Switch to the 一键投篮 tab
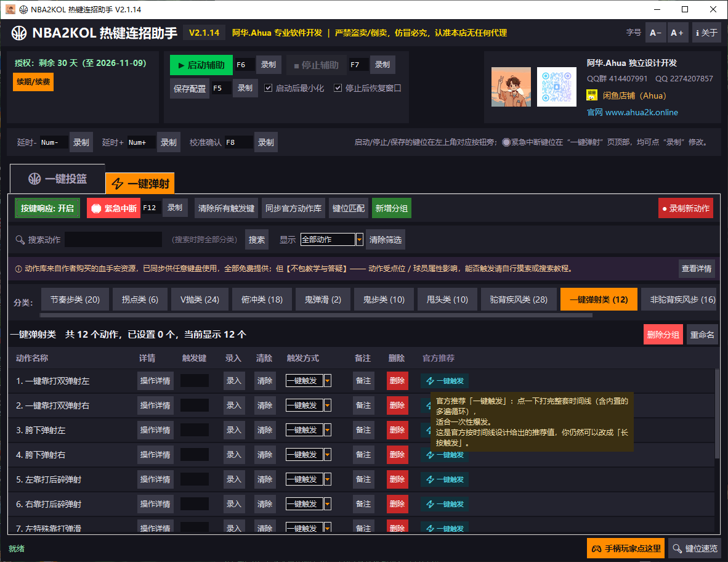This screenshot has height=562, width=728. (57, 179)
